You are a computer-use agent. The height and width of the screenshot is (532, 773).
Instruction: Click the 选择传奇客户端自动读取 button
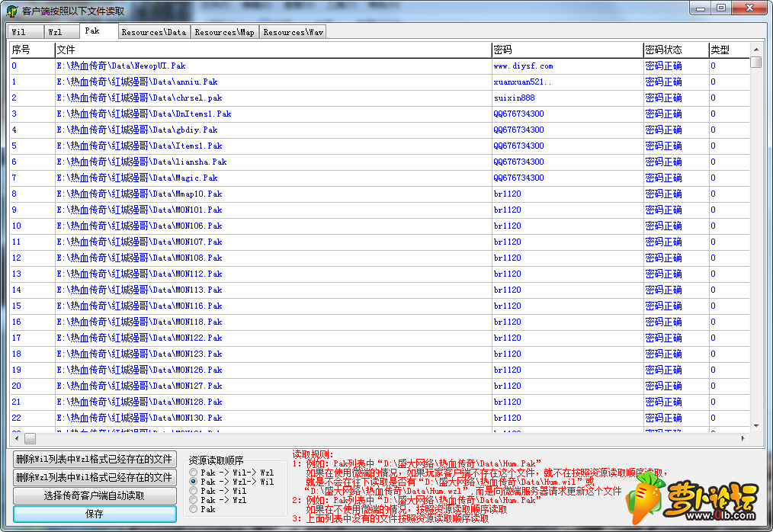[x=95, y=495]
